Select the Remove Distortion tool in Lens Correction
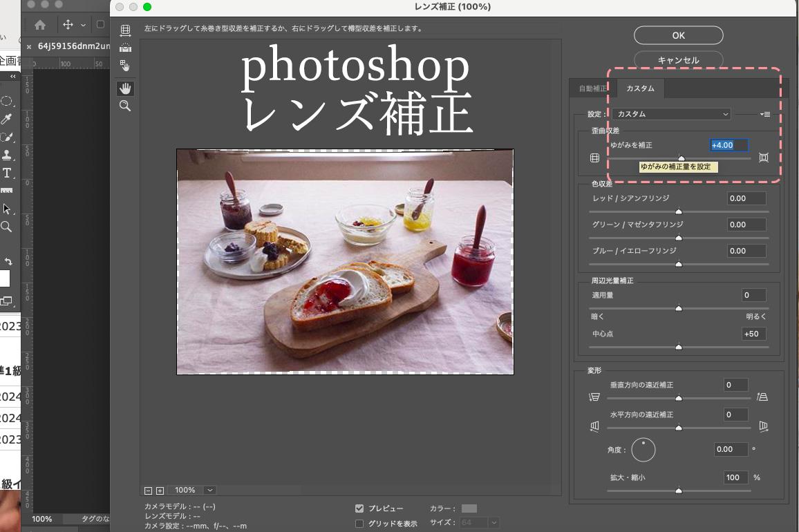 [125, 30]
